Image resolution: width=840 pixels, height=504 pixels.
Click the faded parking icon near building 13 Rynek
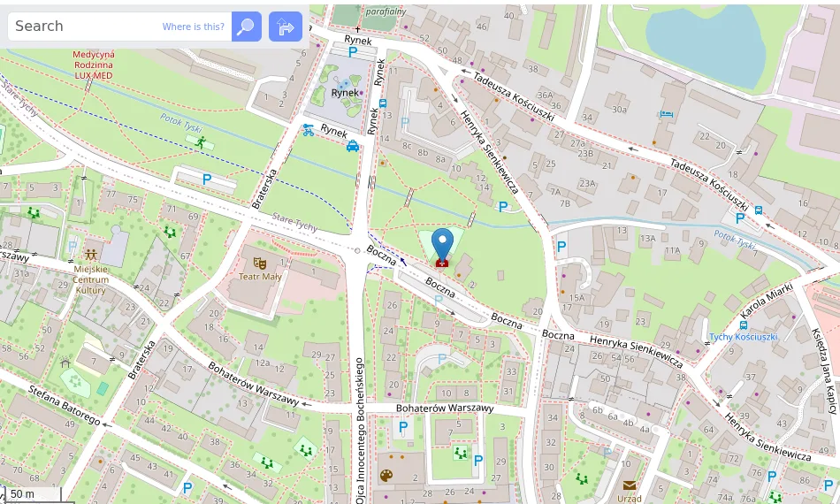tap(404, 123)
